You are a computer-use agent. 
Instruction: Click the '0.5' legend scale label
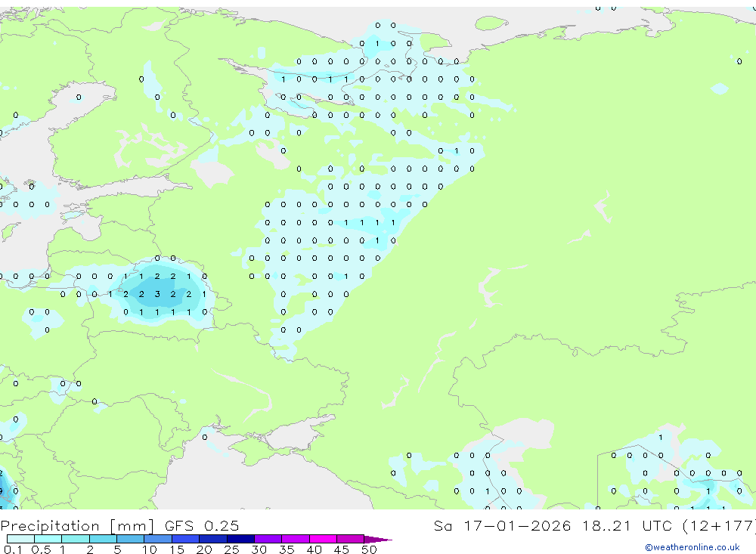(x=41, y=549)
